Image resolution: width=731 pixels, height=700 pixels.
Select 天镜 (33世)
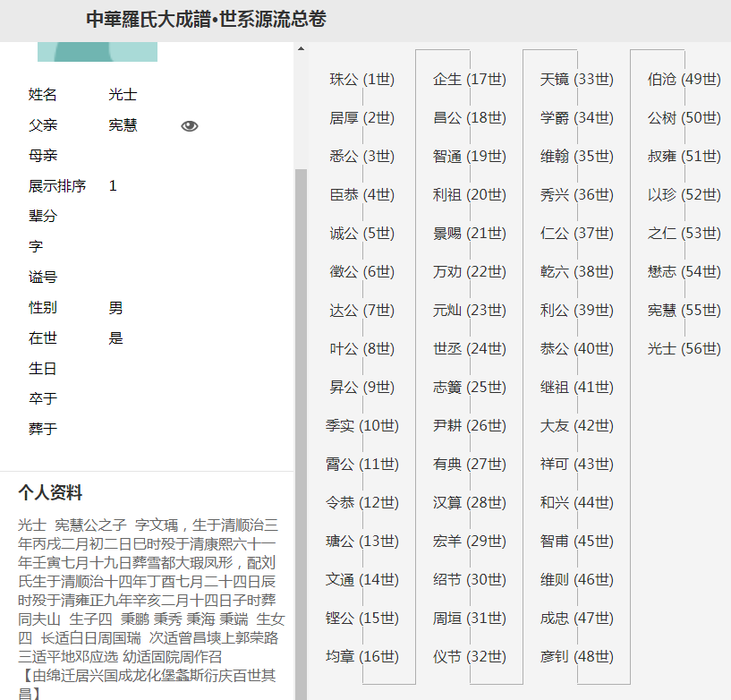[x=577, y=80]
